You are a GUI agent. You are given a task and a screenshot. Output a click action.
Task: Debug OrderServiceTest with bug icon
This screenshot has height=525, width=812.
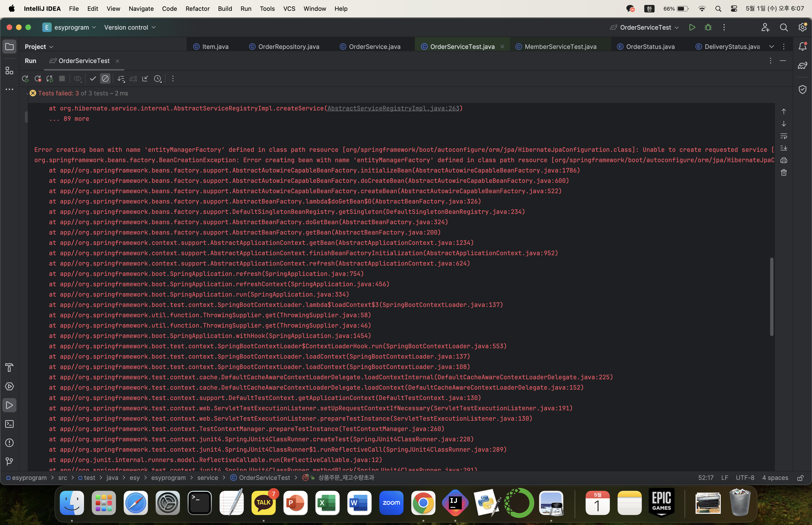point(708,27)
